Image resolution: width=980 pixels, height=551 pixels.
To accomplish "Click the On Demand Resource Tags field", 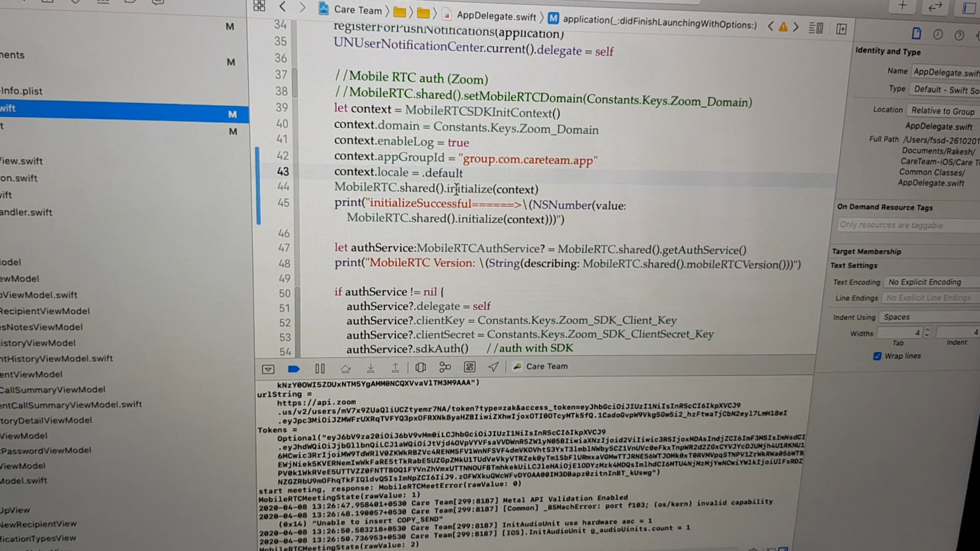I will pos(908,225).
